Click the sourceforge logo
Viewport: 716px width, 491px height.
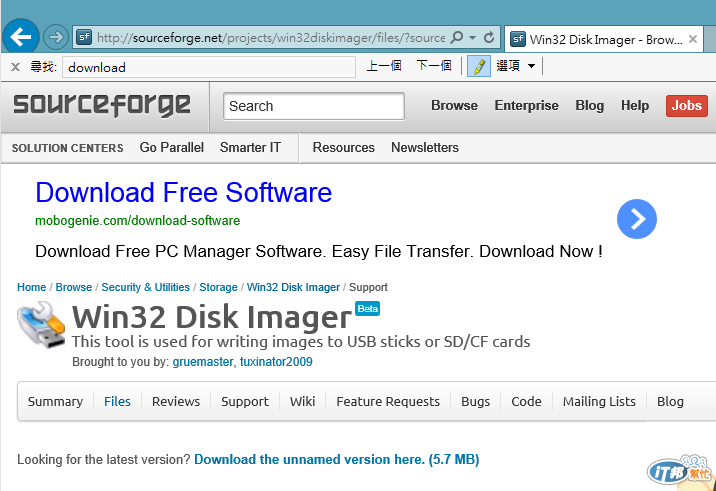tap(101, 105)
